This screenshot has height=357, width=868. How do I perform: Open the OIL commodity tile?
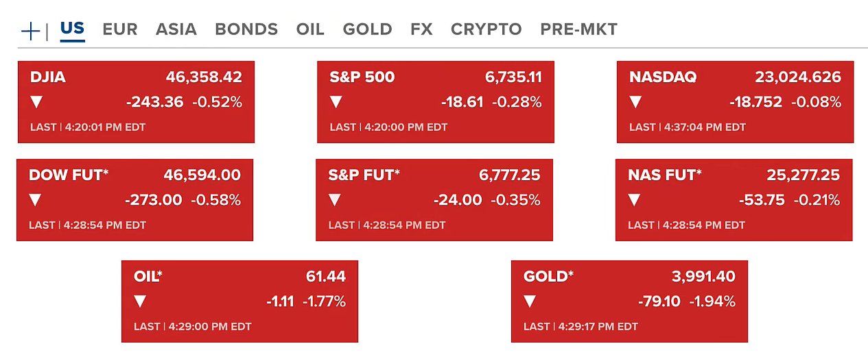(239, 301)
